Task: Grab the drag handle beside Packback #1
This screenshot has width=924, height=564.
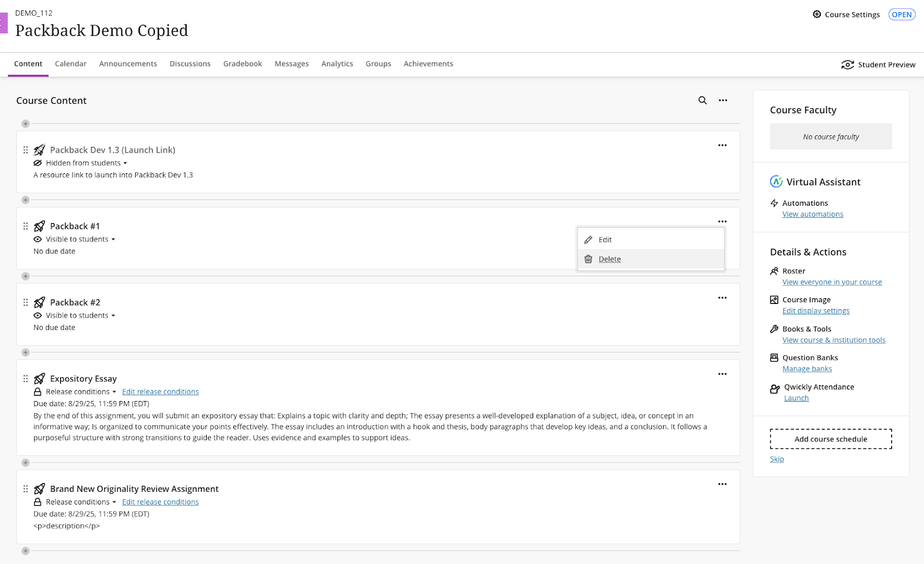Action: pos(25,226)
